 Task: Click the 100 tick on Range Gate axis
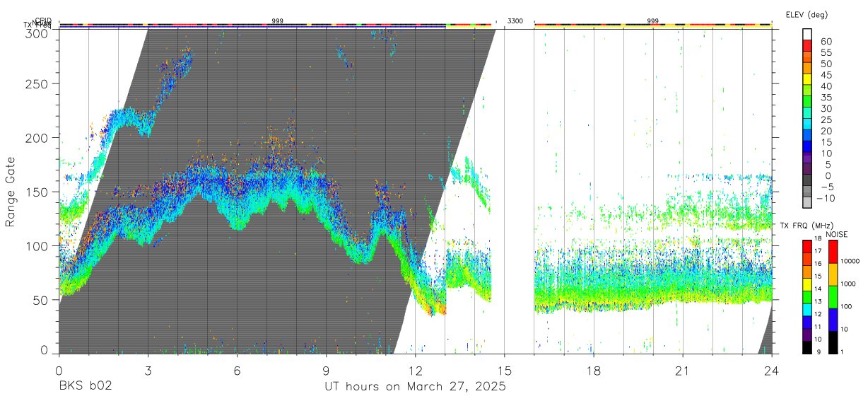[35, 245]
